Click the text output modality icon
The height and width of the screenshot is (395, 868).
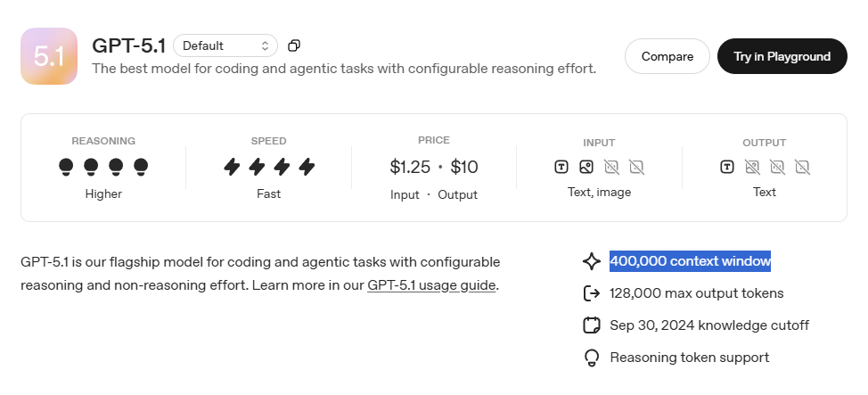727,167
